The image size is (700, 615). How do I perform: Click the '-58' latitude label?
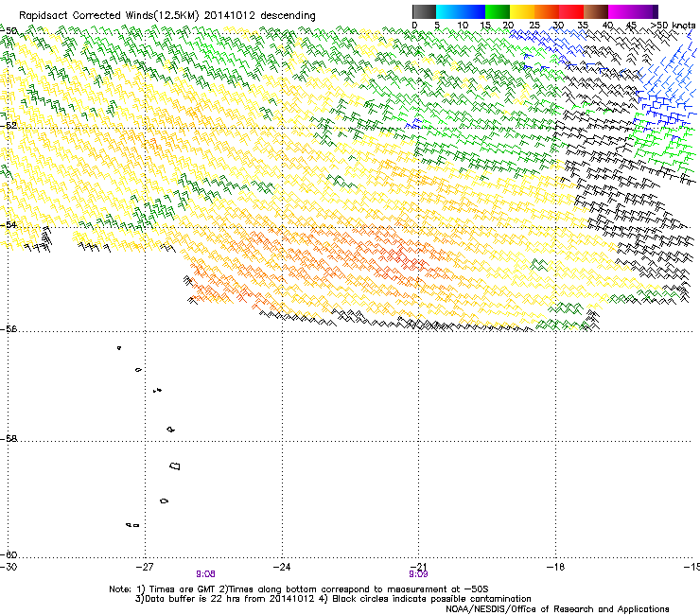(x=9, y=439)
